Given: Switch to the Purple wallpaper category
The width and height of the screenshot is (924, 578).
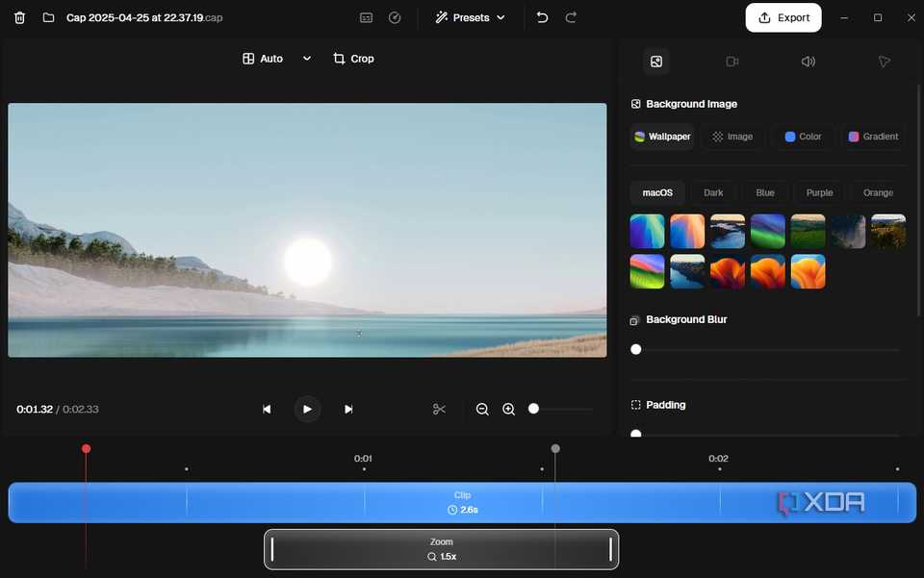Looking at the screenshot, I should point(818,192).
